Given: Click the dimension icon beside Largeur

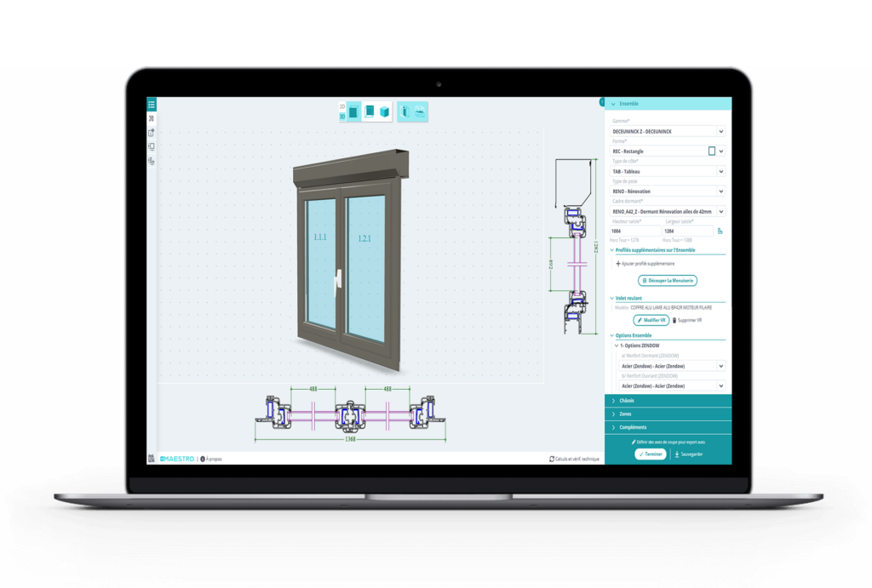Looking at the screenshot, I should coord(720,231).
